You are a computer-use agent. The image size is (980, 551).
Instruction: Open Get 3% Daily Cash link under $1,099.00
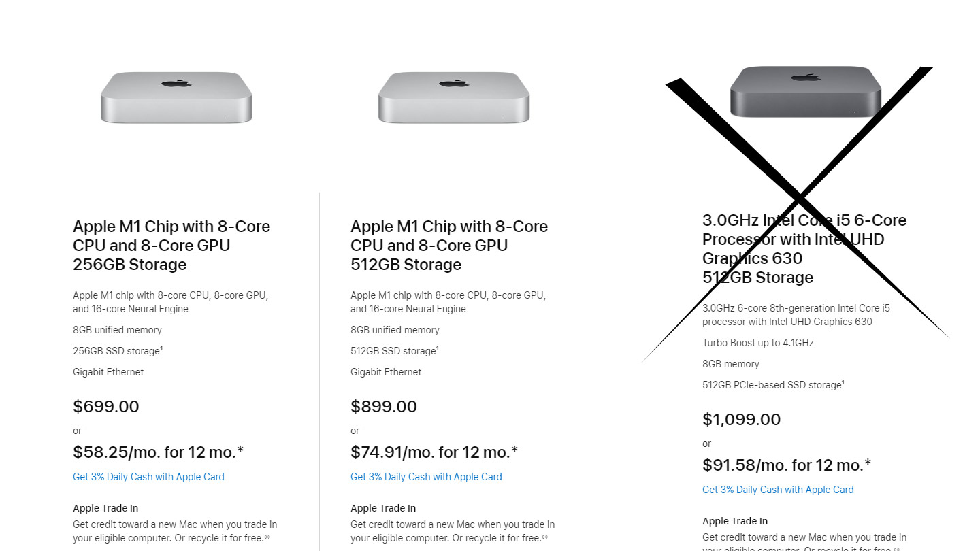[778, 490]
